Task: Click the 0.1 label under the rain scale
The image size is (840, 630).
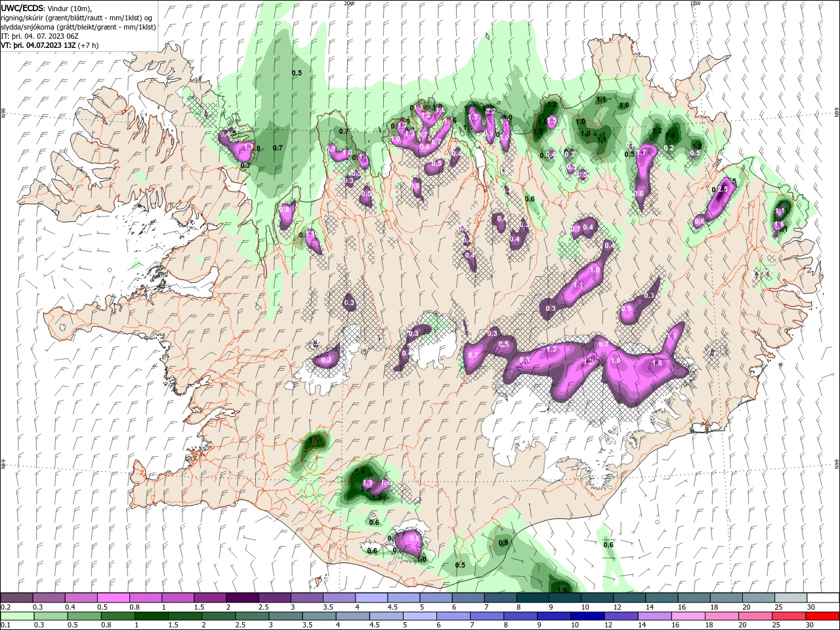Action: [x=6, y=625]
